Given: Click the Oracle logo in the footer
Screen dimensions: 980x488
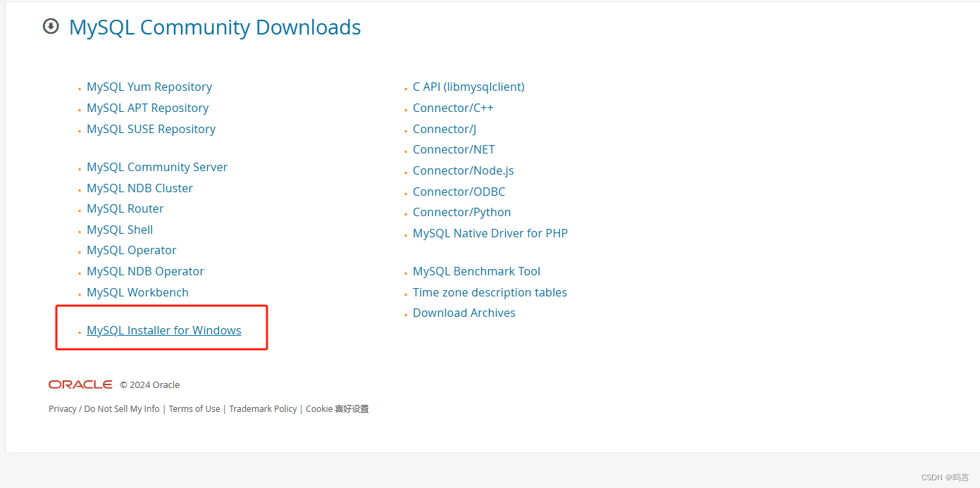Looking at the screenshot, I should point(80,384).
